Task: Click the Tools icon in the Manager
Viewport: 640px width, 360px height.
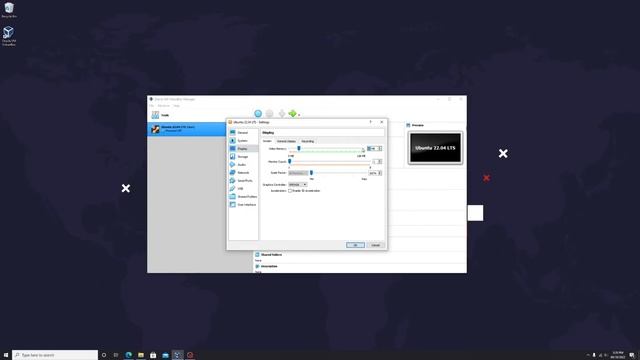Action: pyautogui.click(x=155, y=115)
